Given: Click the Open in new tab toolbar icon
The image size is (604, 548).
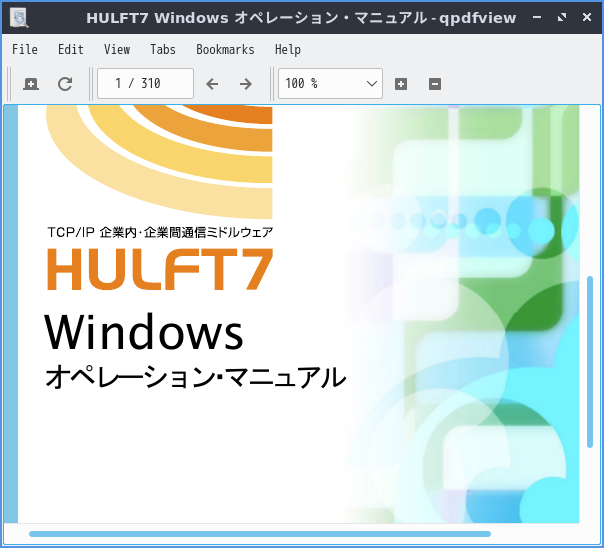Looking at the screenshot, I should (x=31, y=84).
